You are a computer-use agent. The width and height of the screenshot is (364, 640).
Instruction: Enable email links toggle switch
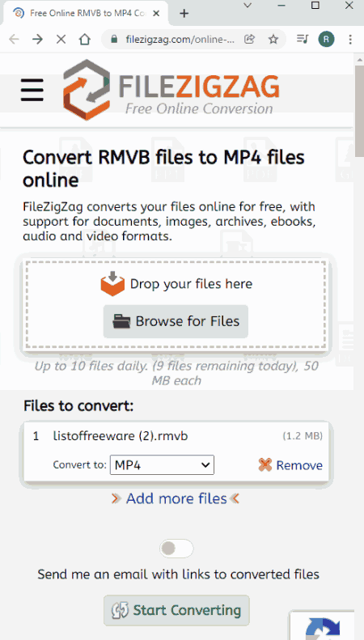click(176, 549)
